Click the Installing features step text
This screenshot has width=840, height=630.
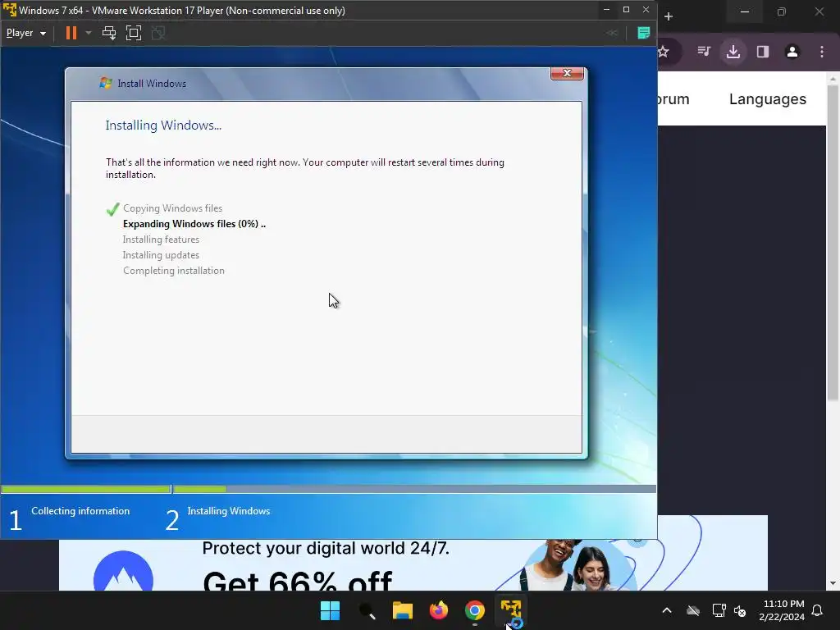(x=161, y=240)
